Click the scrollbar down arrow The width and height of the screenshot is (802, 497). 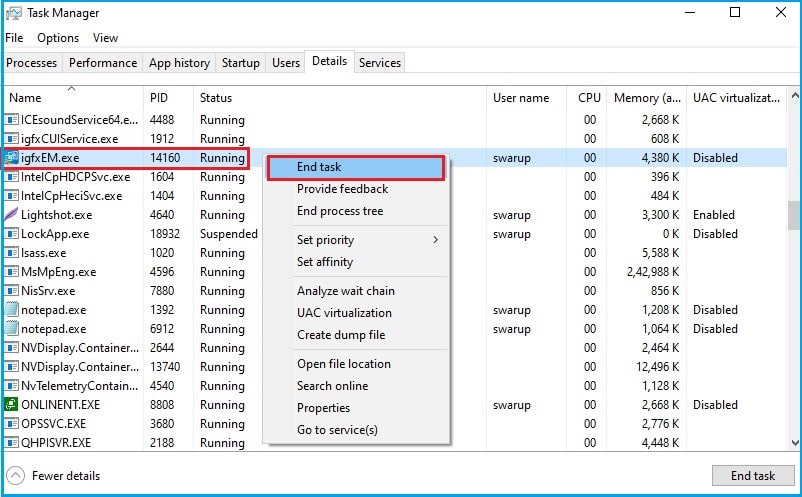(794, 443)
